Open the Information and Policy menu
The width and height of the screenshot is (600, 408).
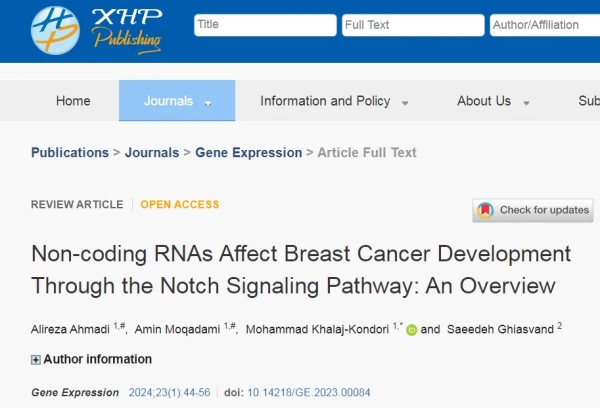[325, 101]
